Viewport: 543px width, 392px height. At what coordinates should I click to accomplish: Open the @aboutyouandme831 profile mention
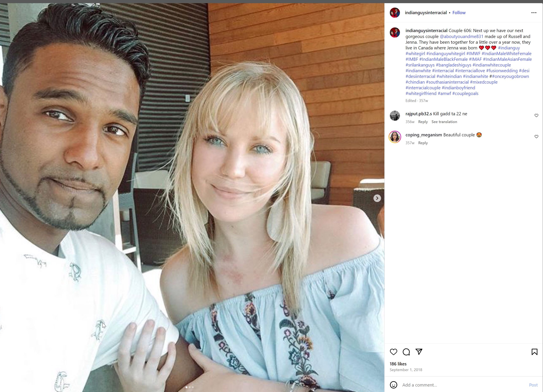461,36
